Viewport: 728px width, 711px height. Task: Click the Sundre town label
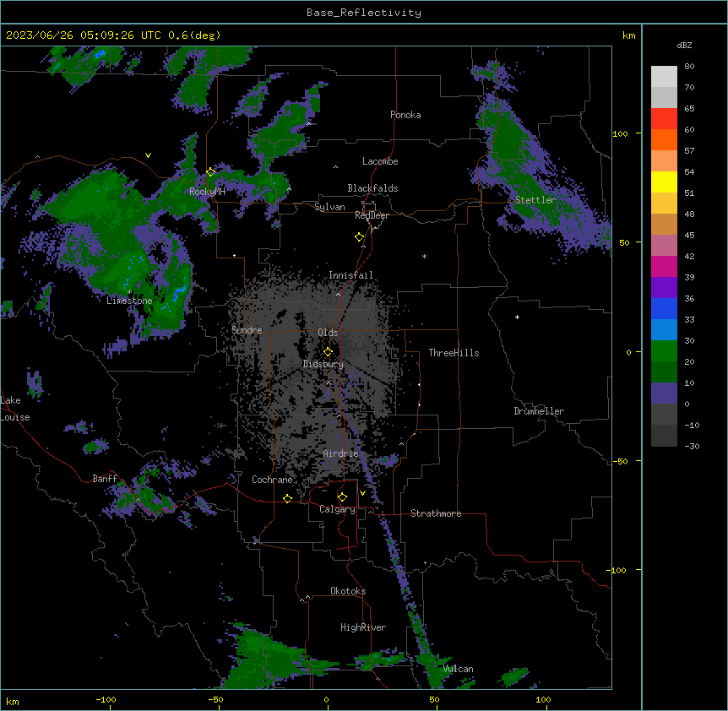click(x=247, y=330)
